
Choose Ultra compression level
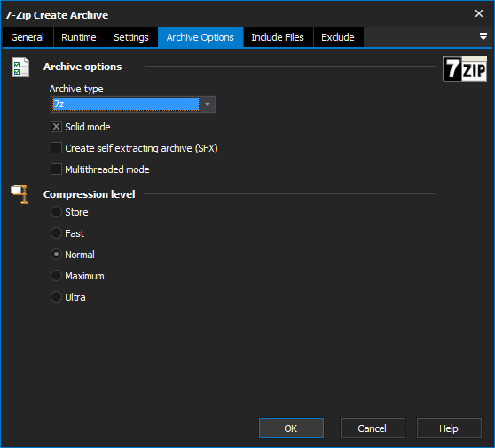56,297
